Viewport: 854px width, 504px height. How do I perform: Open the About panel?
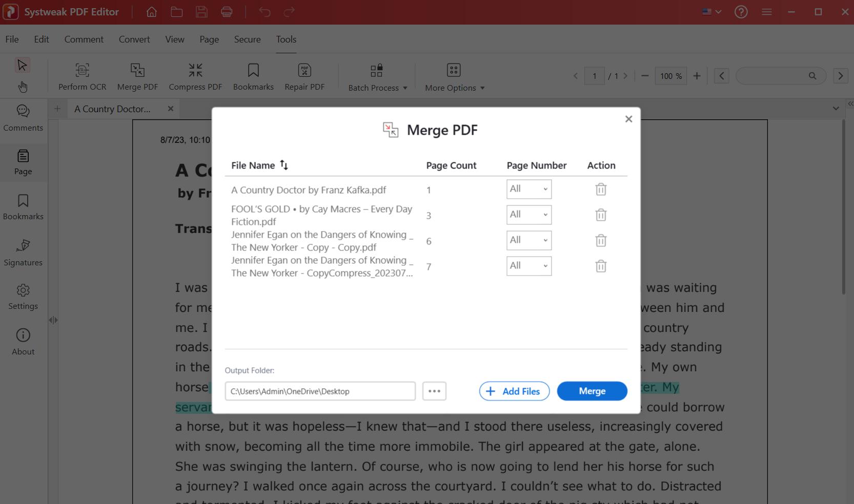pos(23,341)
